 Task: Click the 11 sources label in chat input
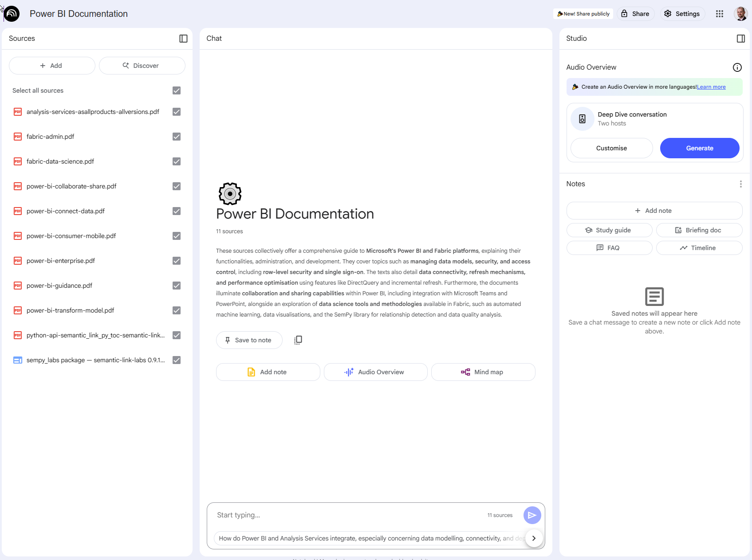500,515
